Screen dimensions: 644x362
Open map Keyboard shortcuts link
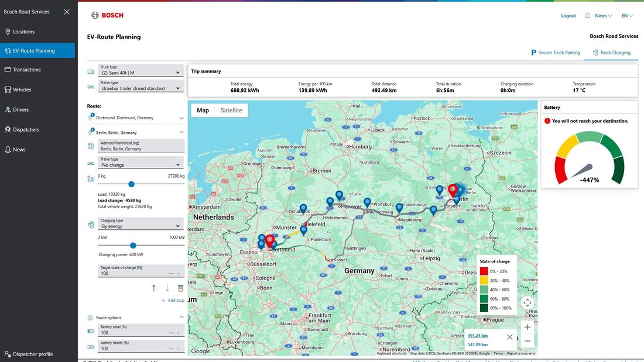(392, 353)
